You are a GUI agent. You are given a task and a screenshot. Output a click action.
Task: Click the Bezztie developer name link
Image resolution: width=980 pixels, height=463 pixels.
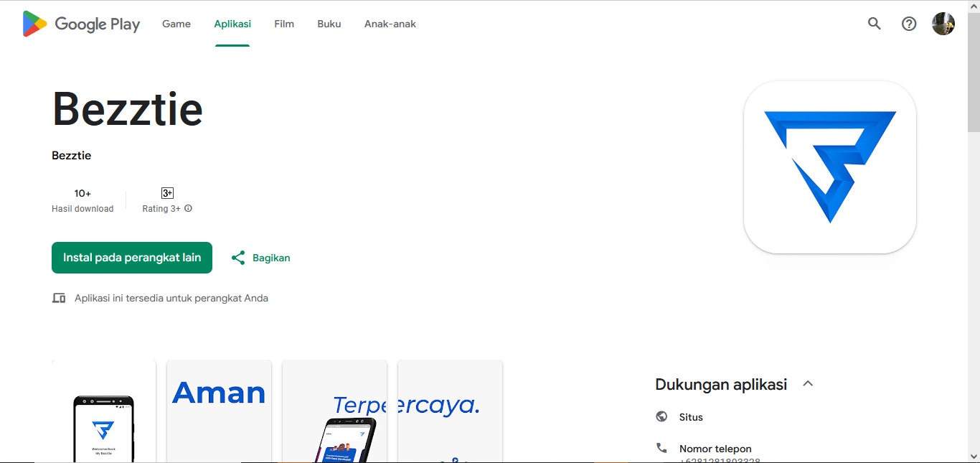tap(72, 155)
